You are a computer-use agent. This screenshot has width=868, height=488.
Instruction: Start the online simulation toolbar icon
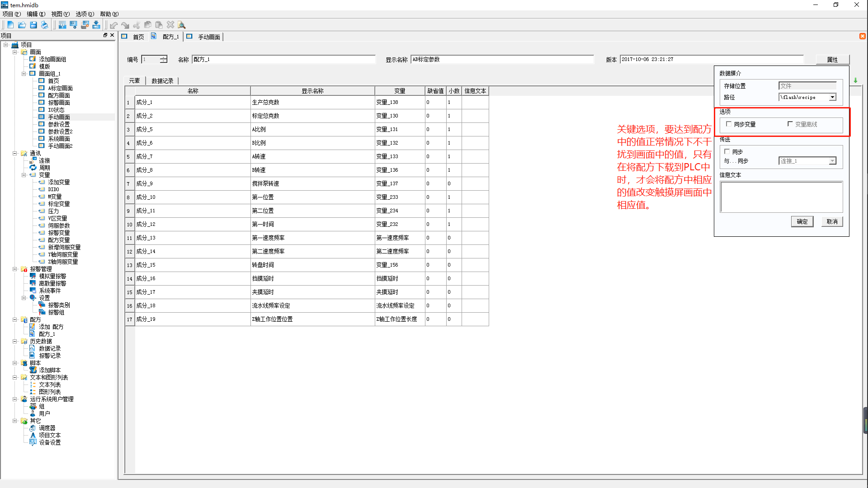pyautogui.click(x=74, y=25)
